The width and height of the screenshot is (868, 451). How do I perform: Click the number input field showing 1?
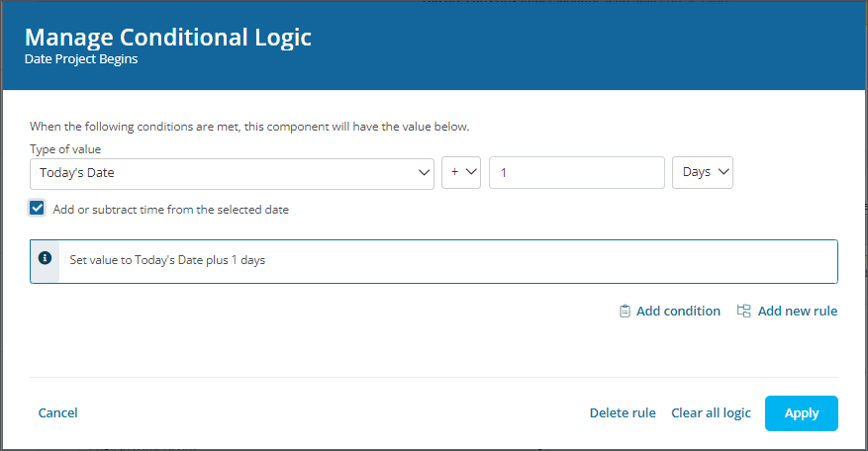pos(577,173)
